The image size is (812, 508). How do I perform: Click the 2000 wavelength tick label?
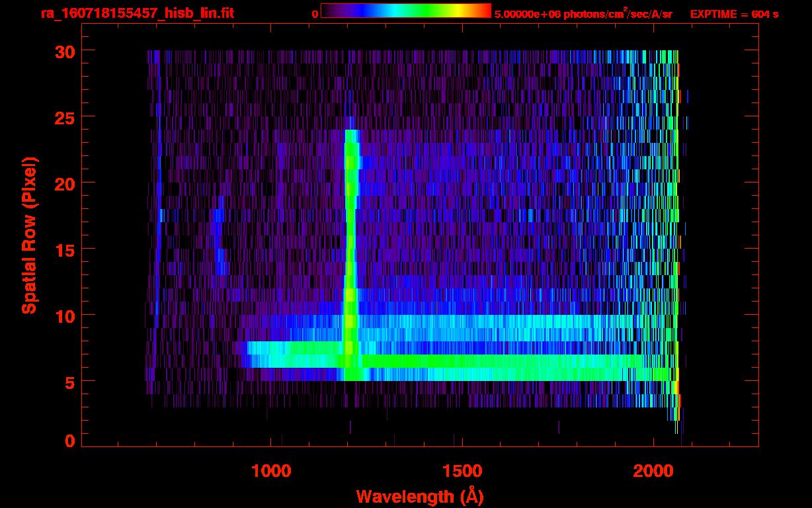tap(653, 471)
